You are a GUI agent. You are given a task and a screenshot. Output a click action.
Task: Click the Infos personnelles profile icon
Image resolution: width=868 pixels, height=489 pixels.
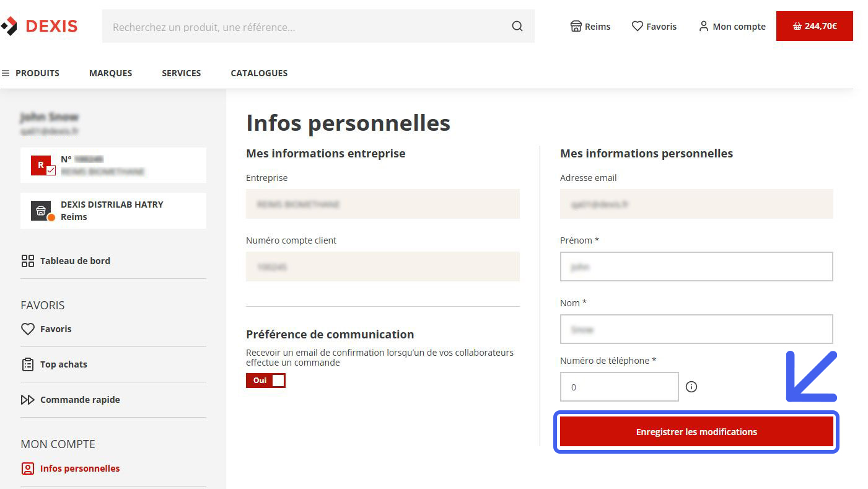[28, 469]
